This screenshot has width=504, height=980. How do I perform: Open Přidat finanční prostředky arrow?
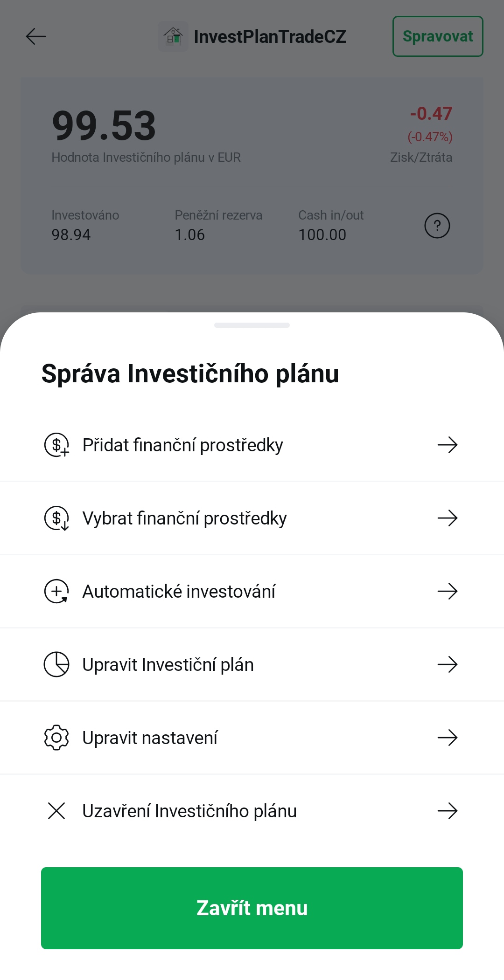point(447,445)
